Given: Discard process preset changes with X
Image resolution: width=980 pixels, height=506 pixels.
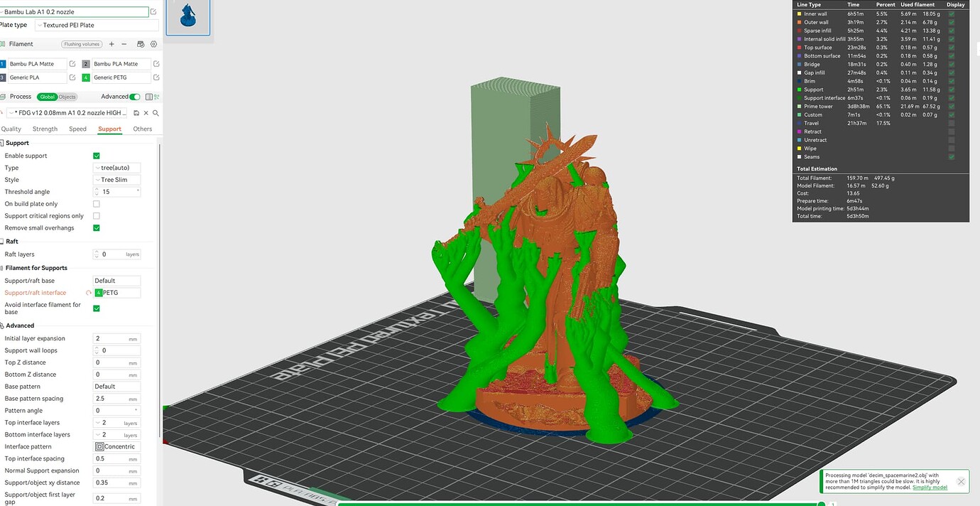Looking at the screenshot, I should (146, 113).
